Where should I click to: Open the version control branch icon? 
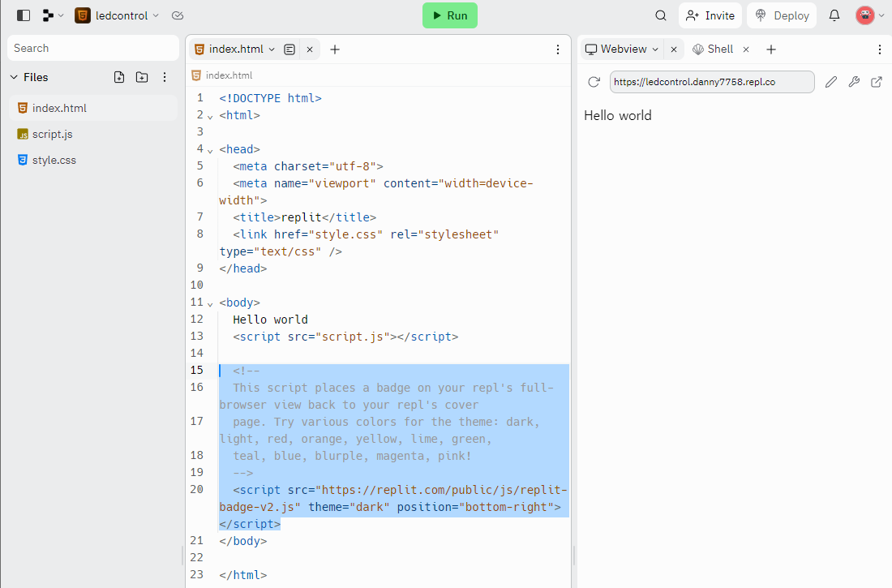coord(49,15)
